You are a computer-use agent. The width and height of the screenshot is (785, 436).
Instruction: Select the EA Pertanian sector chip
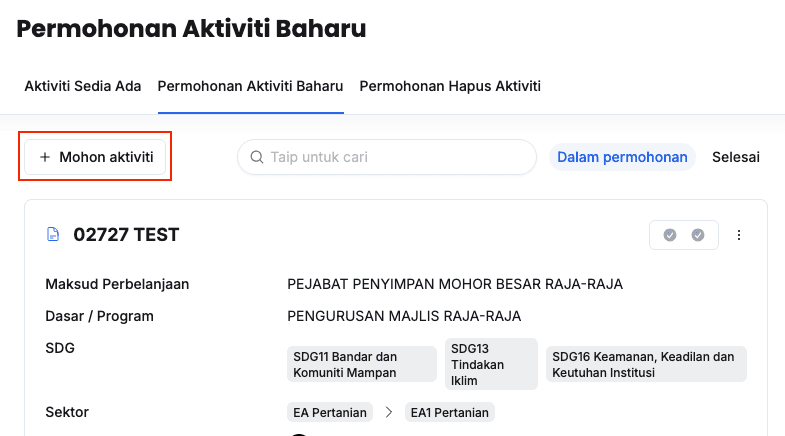[x=329, y=412]
